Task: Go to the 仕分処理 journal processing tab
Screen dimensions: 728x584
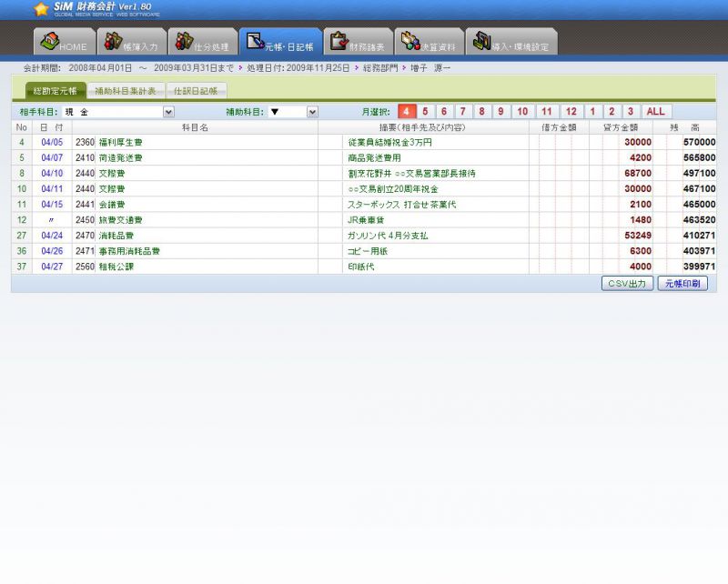Action: click(x=202, y=42)
